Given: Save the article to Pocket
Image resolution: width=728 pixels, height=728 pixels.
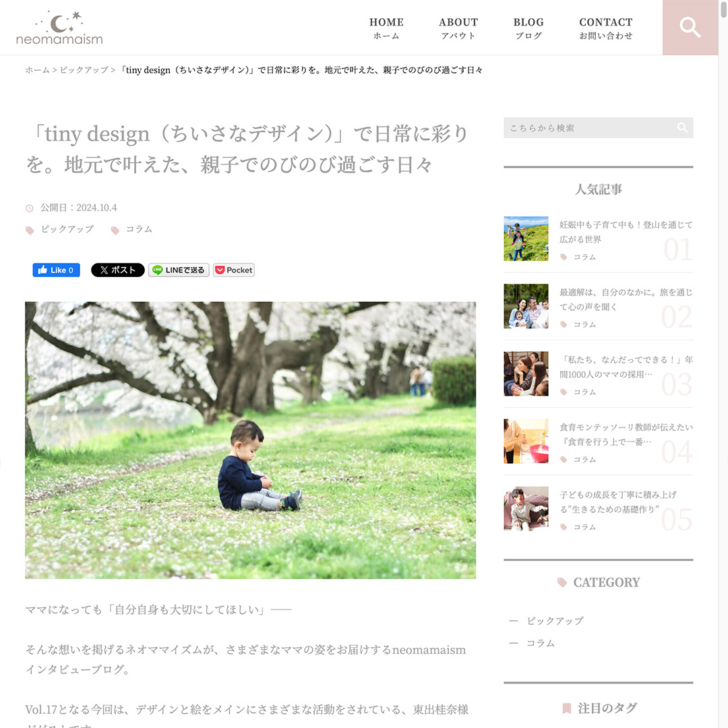Looking at the screenshot, I should (x=234, y=270).
